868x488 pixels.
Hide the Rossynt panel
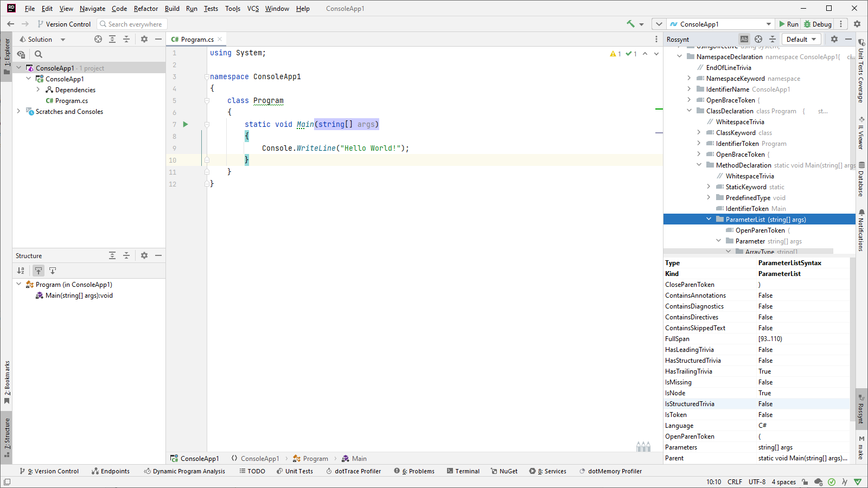pos(848,39)
